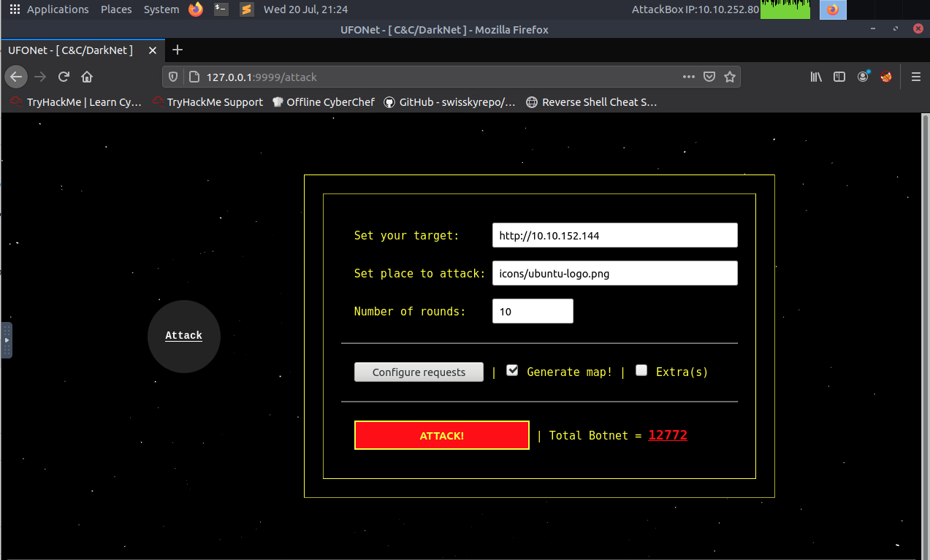Enable the Extra(s) checkbox
This screenshot has width=930, height=560.
[x=641, y=370]
